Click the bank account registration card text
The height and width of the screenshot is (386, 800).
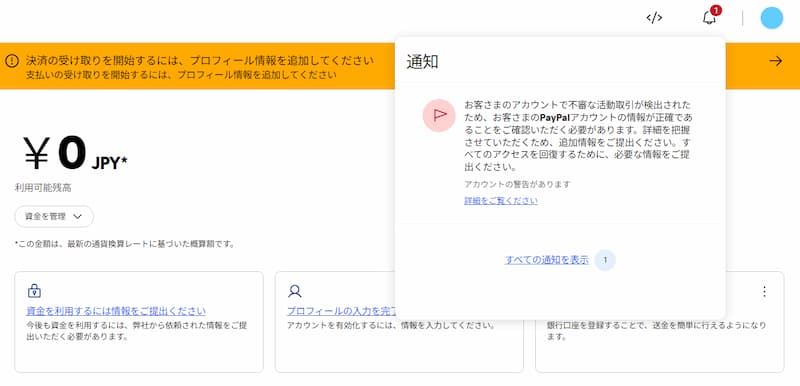[x=656, y=331]
